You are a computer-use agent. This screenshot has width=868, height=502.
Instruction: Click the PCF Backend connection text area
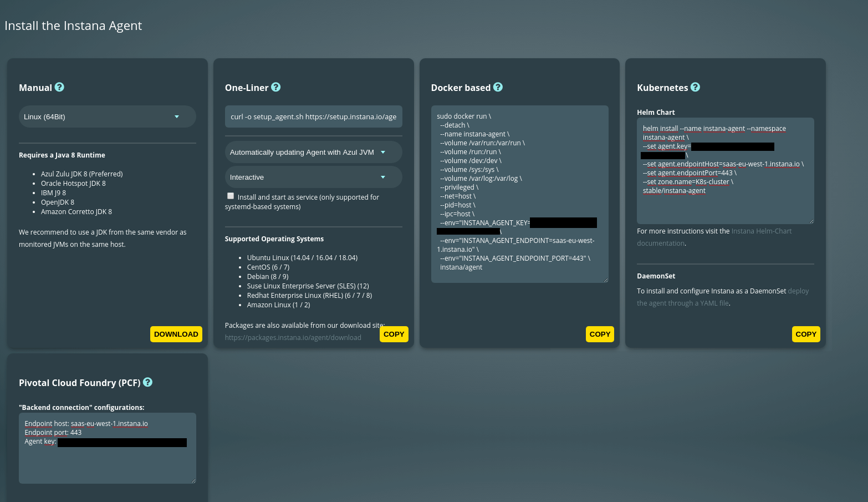click(x=107, y=463)
